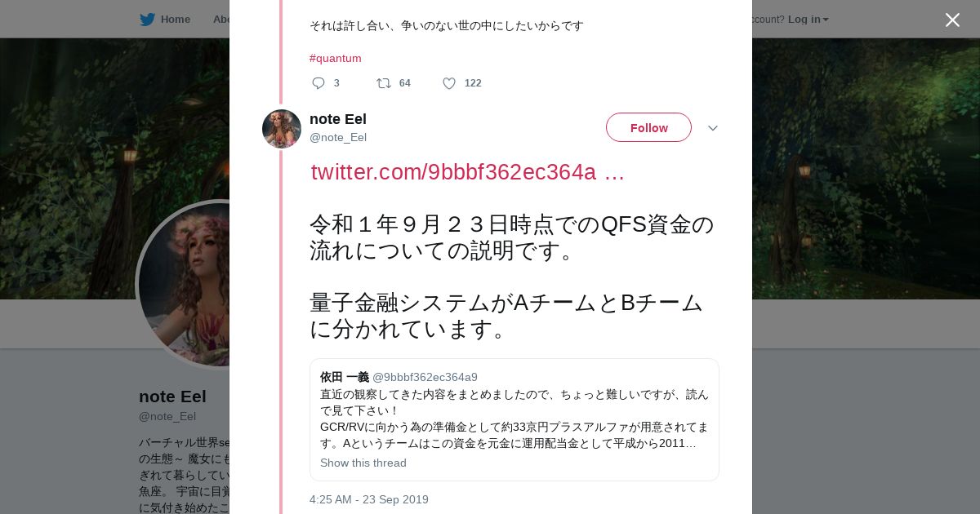Like the tweet with heart icon
The width and height of the screenshot is (980, 514).
[449, 83]
